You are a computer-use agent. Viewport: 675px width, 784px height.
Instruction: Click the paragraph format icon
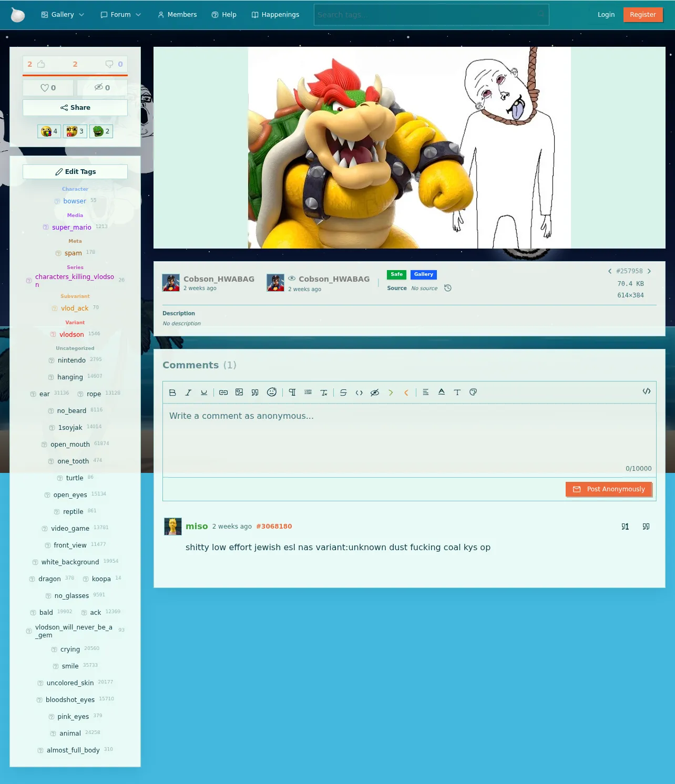292,393
